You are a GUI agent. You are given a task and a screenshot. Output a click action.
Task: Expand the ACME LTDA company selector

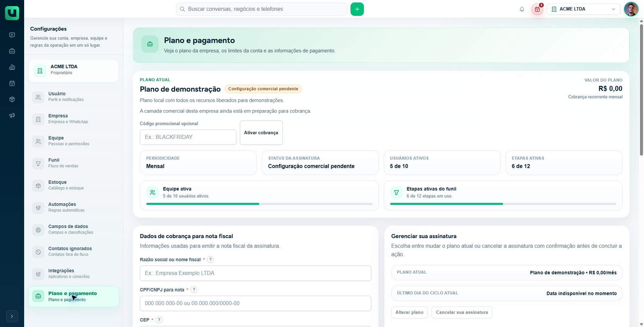(584, 9)
